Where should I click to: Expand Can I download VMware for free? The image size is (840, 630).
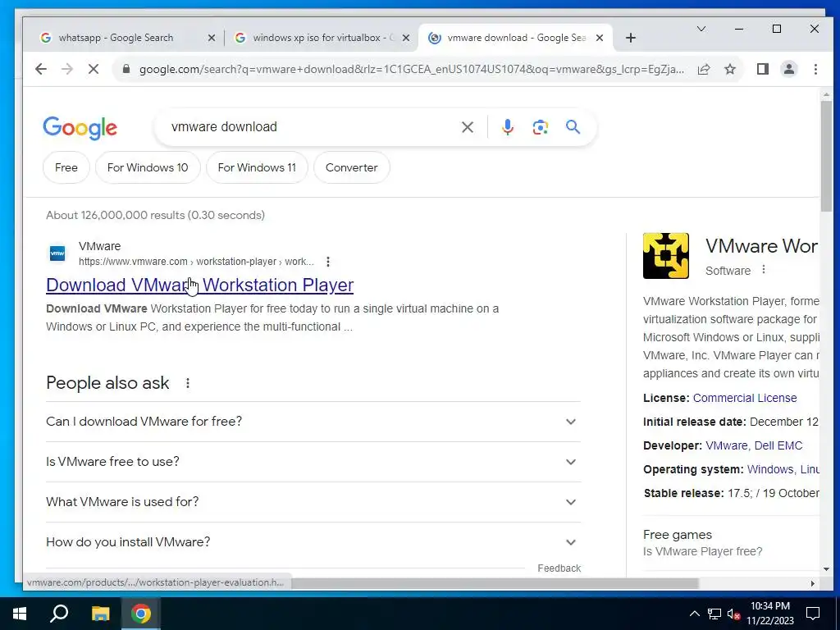pos(313,422)
